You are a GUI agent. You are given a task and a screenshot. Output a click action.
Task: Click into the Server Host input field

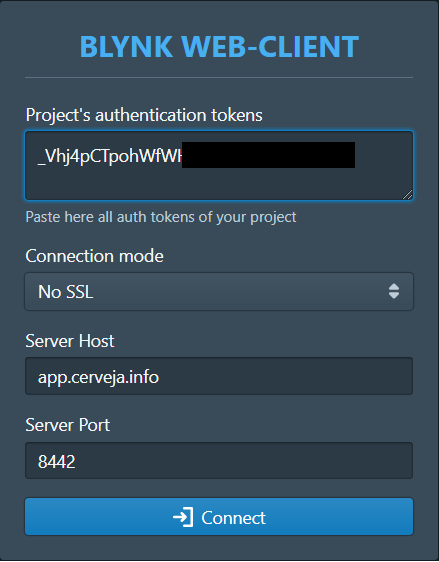point(219,376)
